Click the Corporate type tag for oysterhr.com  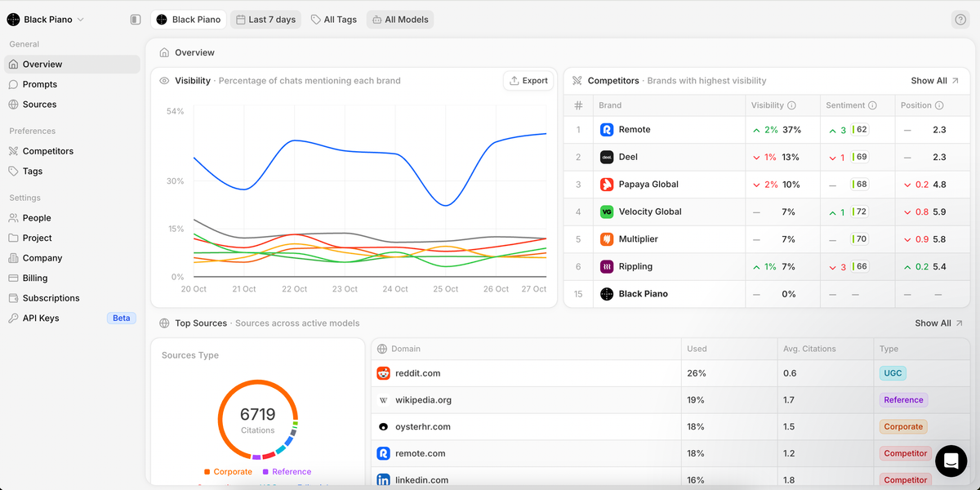tap(903, 426)
